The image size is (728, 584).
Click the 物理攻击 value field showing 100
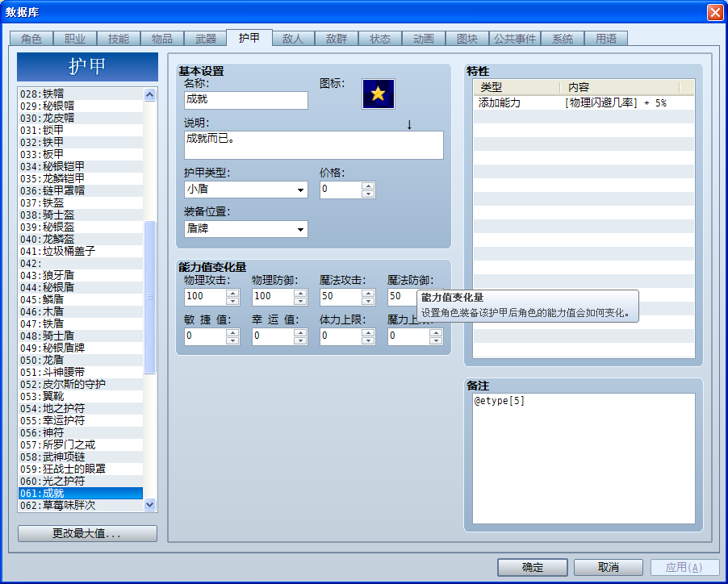(x=205, y=297)
